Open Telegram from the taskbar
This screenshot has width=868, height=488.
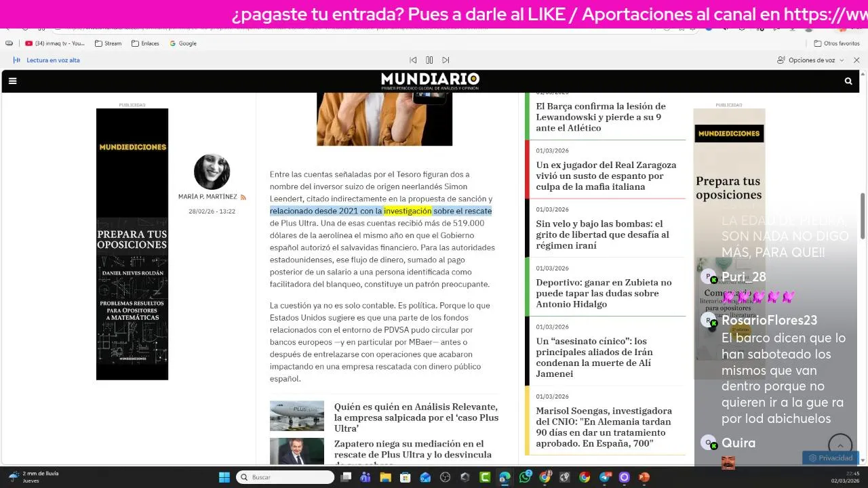(605, 477)
